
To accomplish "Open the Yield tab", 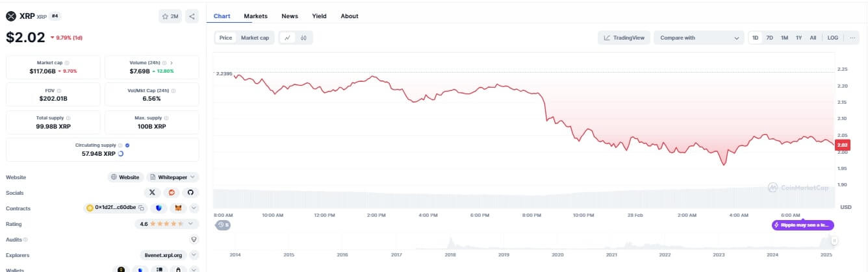I will coord(319,16).
